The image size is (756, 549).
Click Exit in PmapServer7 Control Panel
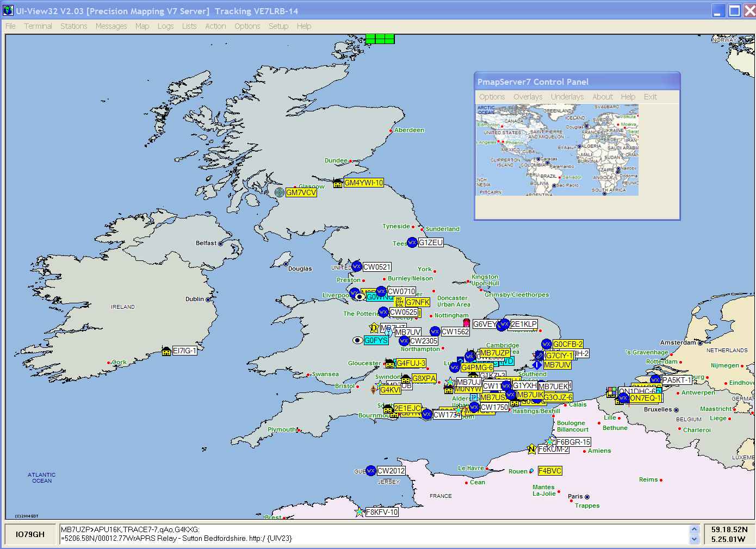(x=650, y=97)
